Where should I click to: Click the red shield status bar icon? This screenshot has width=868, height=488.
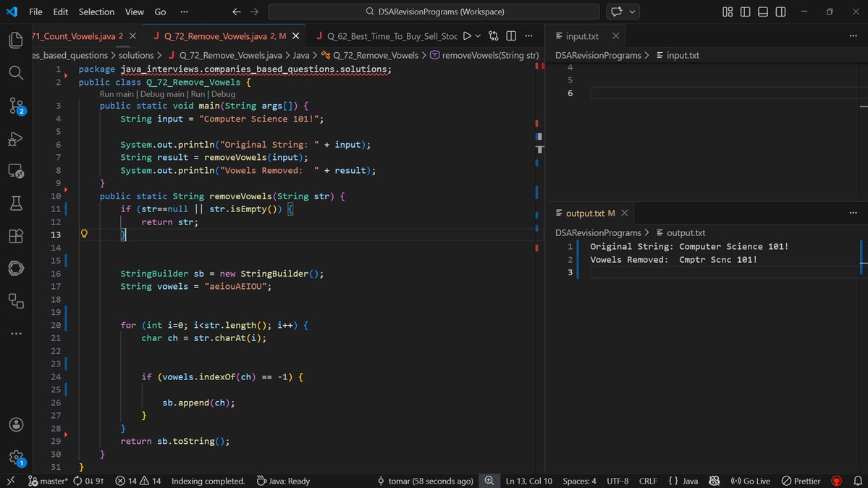[836, 481]
